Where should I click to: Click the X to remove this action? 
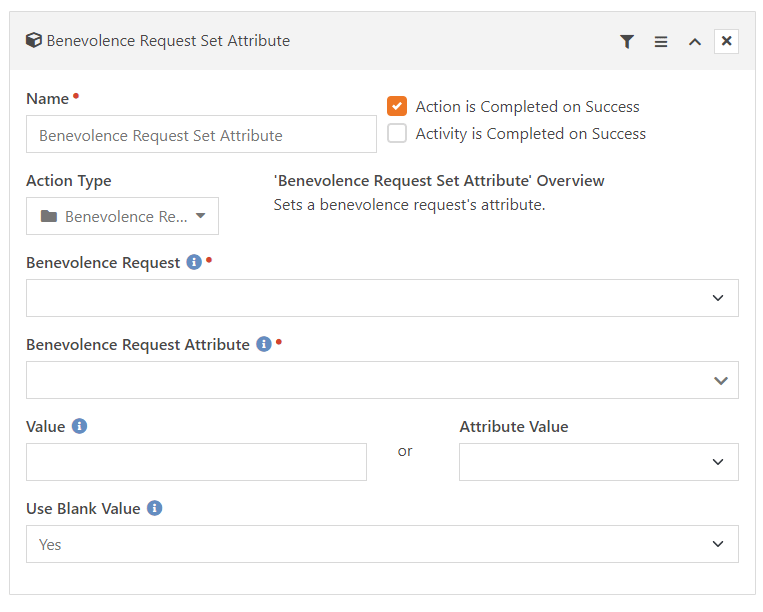[727, 41]
